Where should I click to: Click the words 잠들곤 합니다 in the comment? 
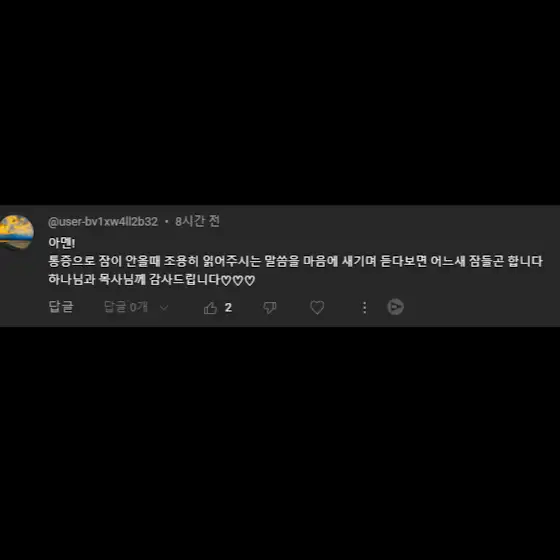point(506,261)
